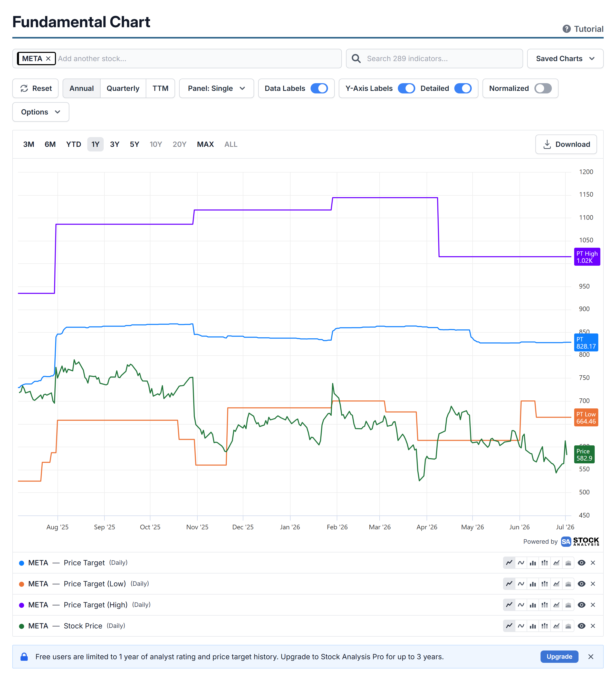
Task: Remove META ticker chip via its X
Action: click(49, 59)
